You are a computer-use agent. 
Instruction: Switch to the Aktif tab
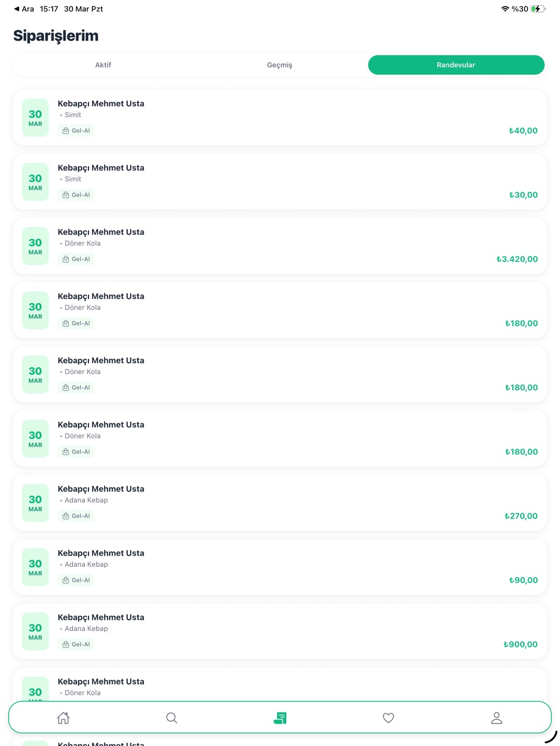(x=103, y=65)
